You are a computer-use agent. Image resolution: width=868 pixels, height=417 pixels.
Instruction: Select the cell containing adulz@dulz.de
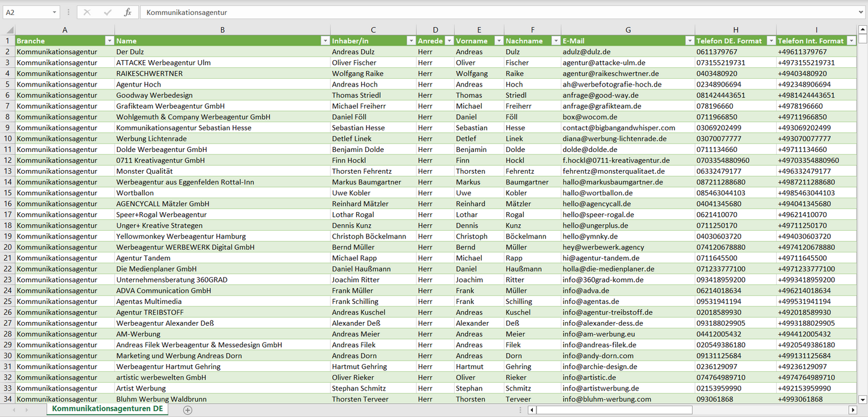click(x=627, y=52)
